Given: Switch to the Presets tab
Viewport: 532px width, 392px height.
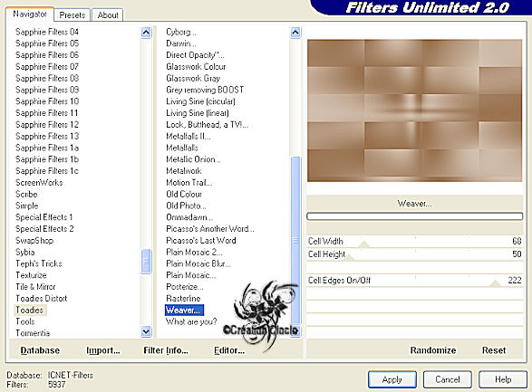Looking at the screenshot, I should (x=72, y=14).
